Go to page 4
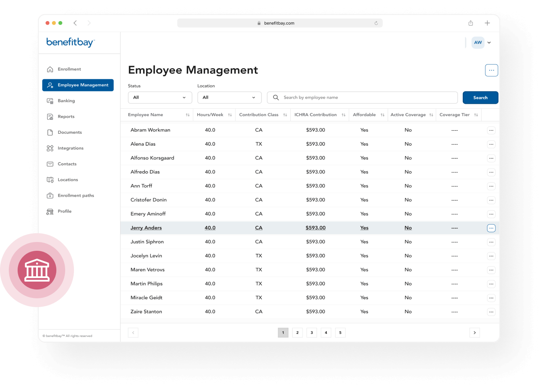 [x=326, y=333]
